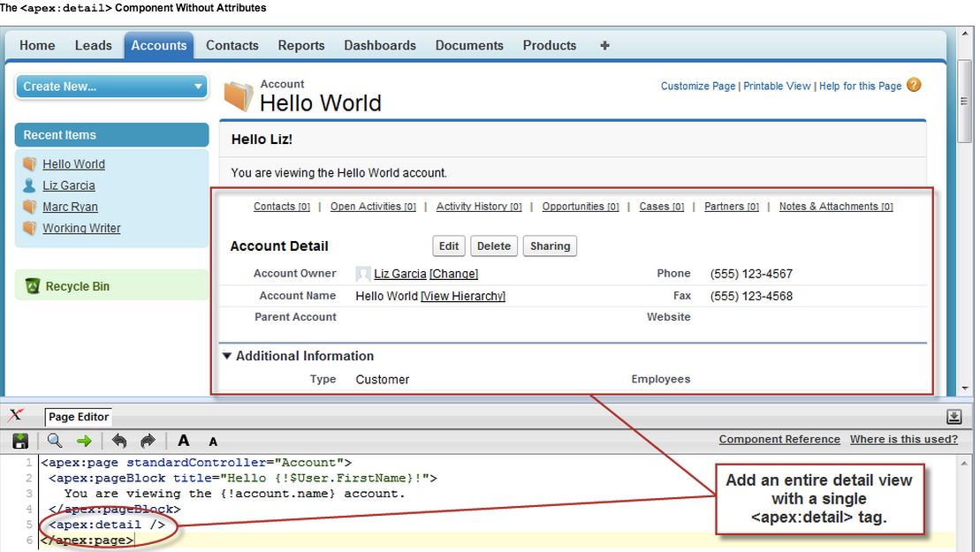
Task: Open the Dashboards tab
Action: [x=380, y=46]
